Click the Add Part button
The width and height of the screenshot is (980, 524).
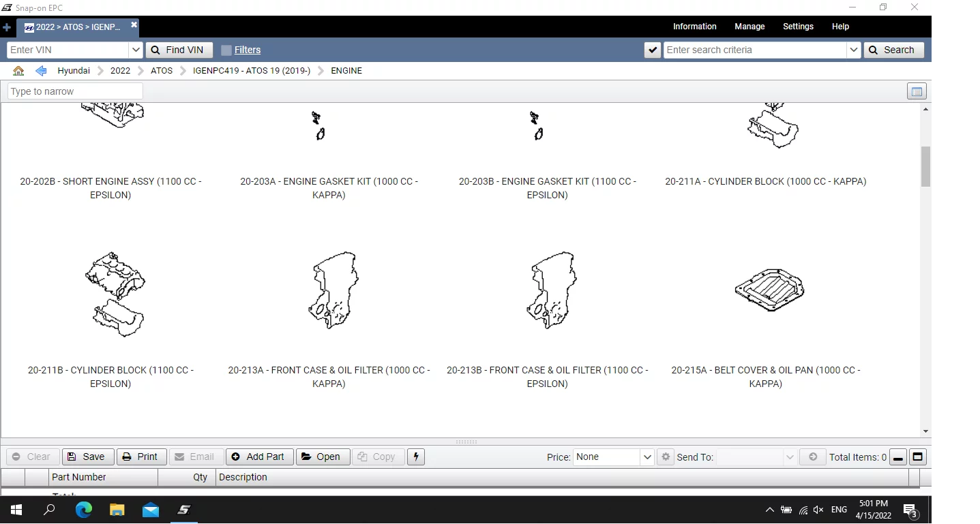(x=259, y=457)
